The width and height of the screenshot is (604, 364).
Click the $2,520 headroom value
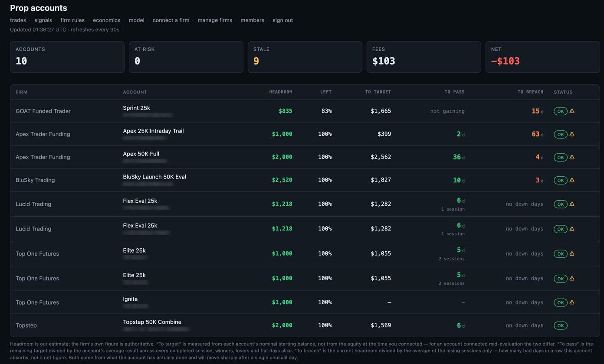[x=282, y=180]
